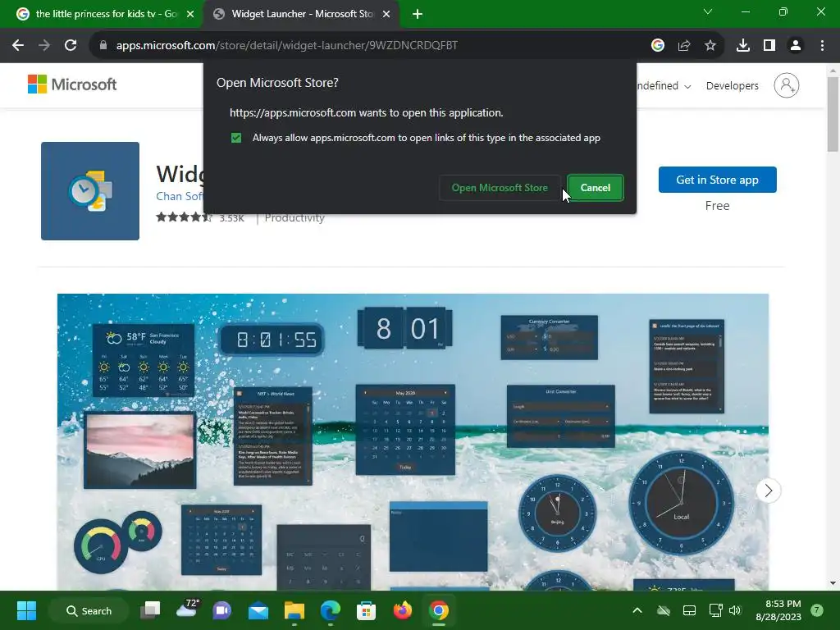Open Chrome profile avatar menu
Viewport: 840px width, 630px height.
pos(796,46)
